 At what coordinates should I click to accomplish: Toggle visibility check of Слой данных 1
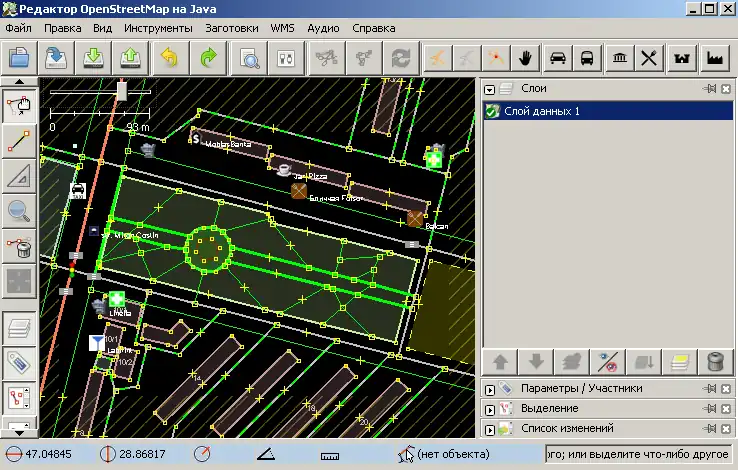[x=492, y=112]
